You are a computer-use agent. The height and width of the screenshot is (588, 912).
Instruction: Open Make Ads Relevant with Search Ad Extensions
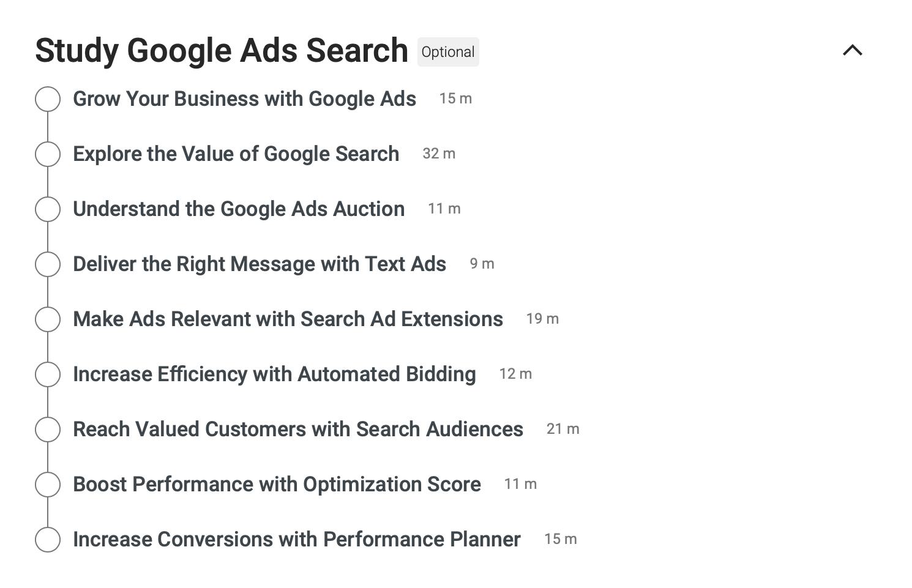288,319
